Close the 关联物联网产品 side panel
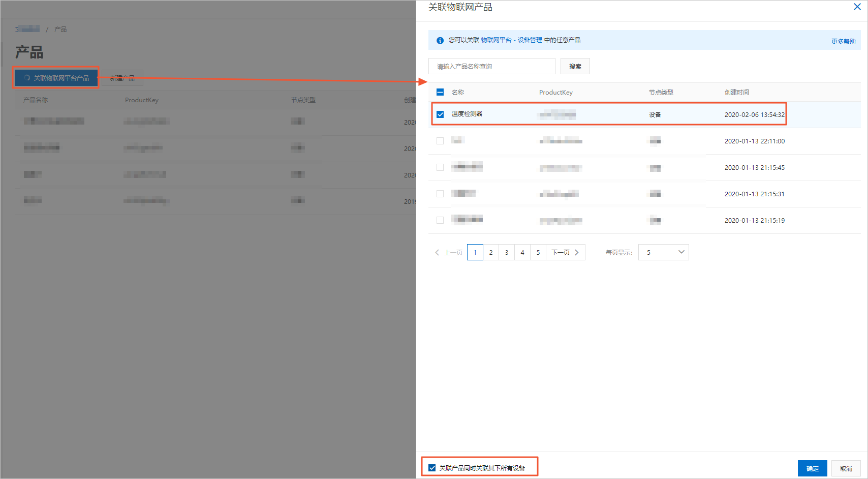This screenshot has width=868, height=479. pyautogui.click(x=857, y=7)
